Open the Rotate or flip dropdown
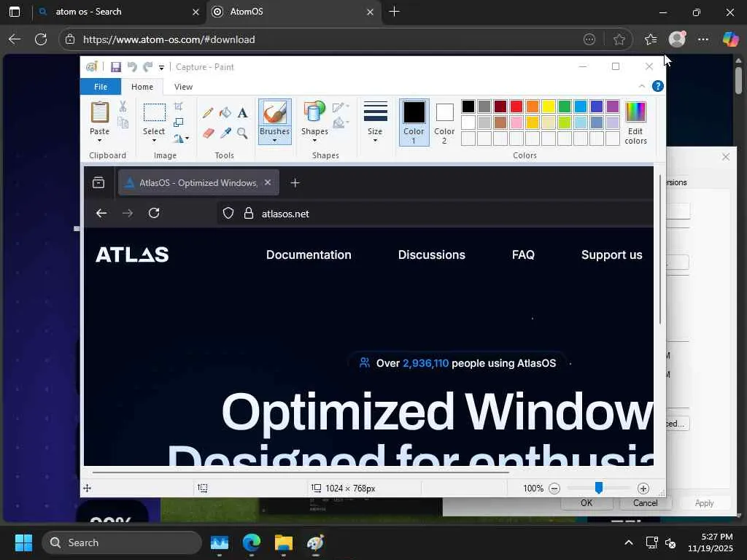 [x=181, y=139]
